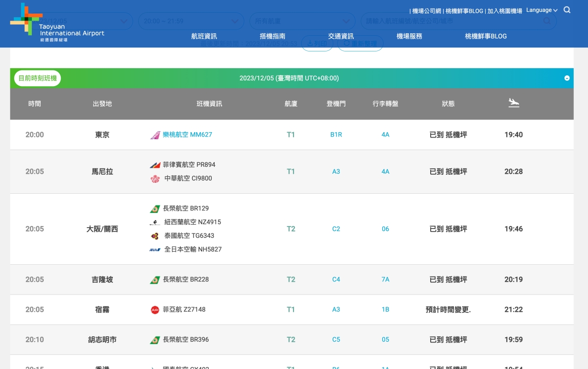Click the AirAsia logo beside Z27148
Image resolution: width=588 pixels, height=369 pixels.
[155, 310]
